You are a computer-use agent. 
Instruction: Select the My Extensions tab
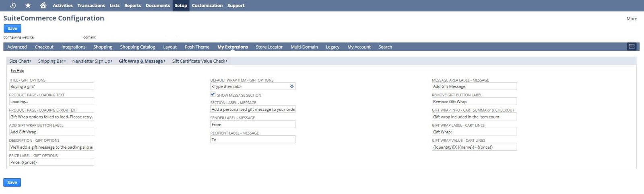point(233,47)
